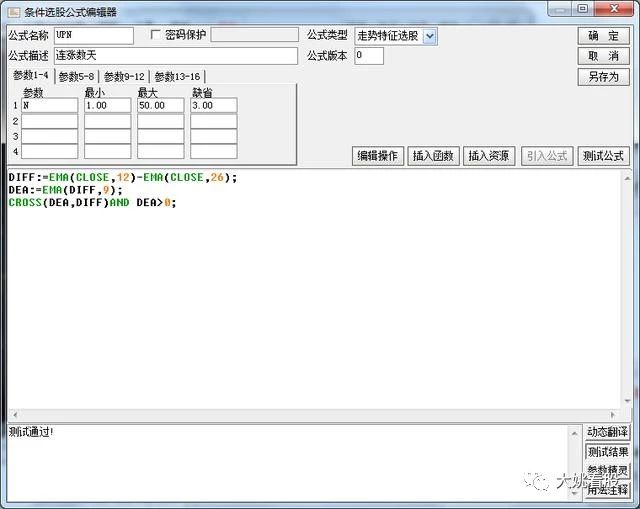The width and height of the screenshot is (640, 509).
Task: Click the row 4 maximum value field
Action: pyautogui.click(x=160, y=151)
